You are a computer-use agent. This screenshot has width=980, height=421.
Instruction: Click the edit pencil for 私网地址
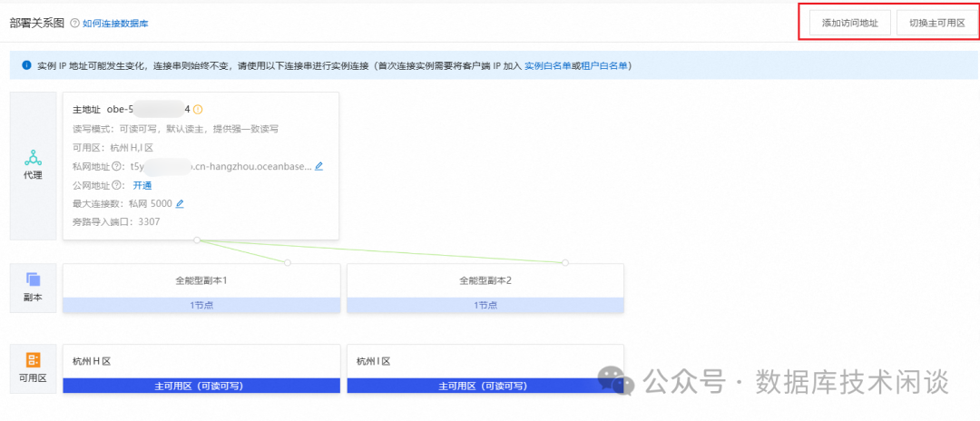[x=318, y=167]
